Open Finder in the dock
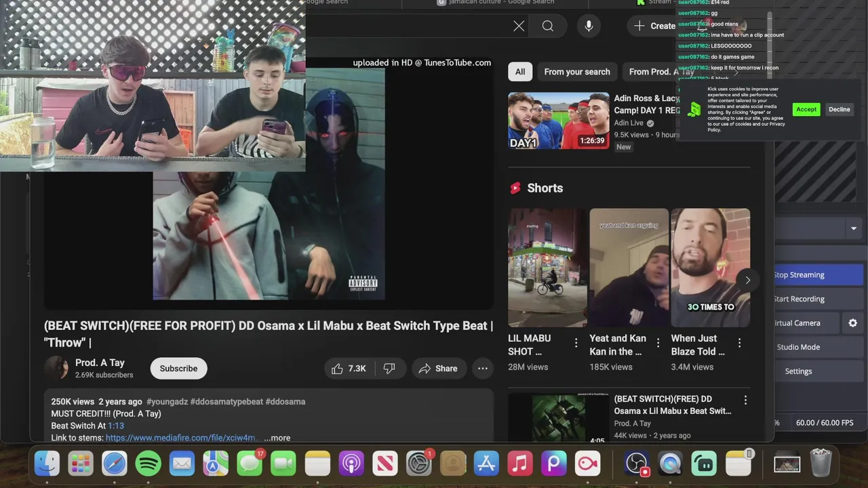The height and width of the screenshot is (488, 868). (x=47, y=464)
